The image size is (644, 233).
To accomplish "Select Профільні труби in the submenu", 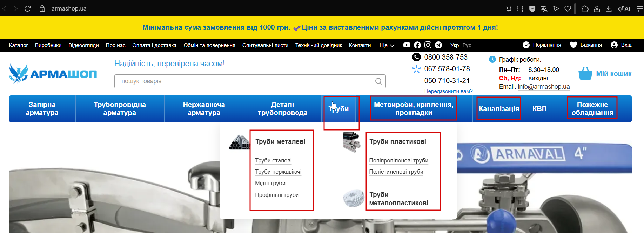I will (x=277, y=195).
